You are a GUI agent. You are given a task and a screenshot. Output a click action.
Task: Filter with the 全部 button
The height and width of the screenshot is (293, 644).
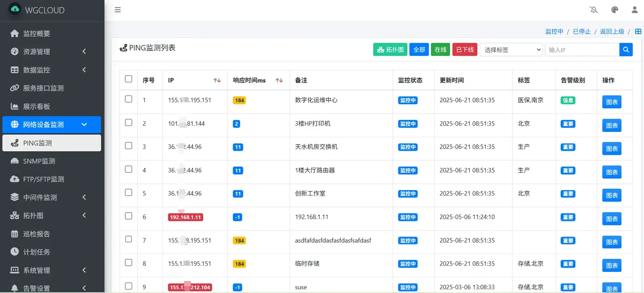click(419, 50)
